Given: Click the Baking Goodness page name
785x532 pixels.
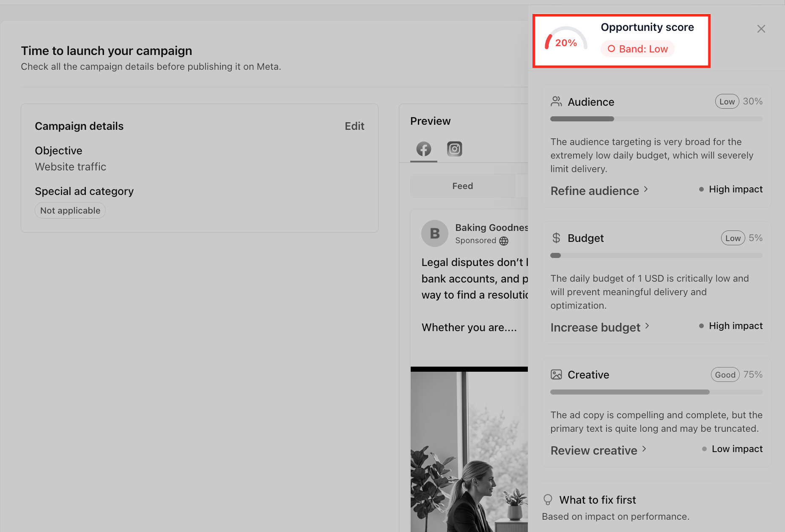Looking at the screenshot, I should coord(491,228).
